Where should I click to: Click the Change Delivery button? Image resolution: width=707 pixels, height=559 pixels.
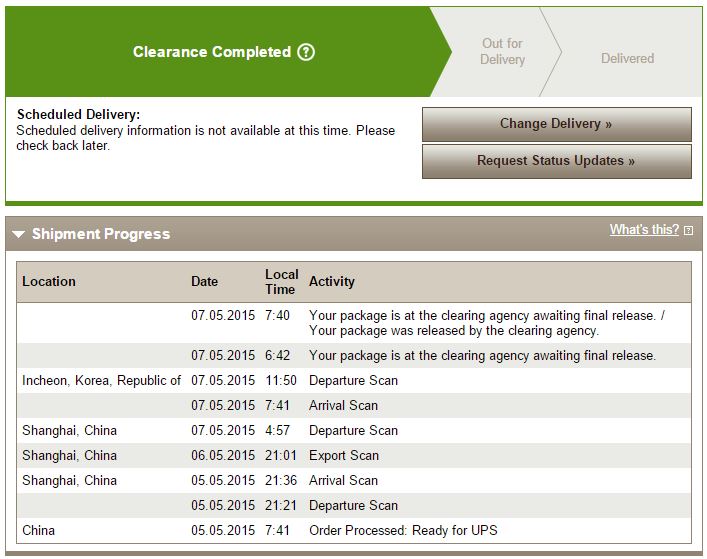pyautogui.click(x=556, y=124)
